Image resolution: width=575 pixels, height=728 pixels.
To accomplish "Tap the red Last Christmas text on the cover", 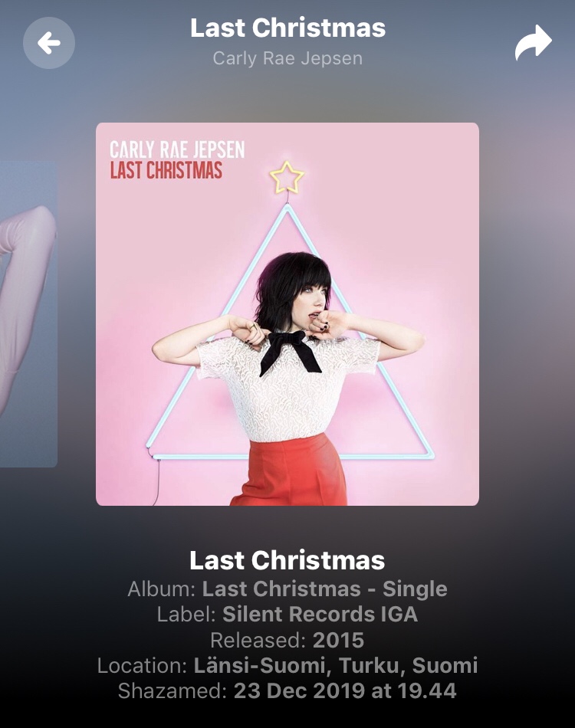I will click(166, 170).
